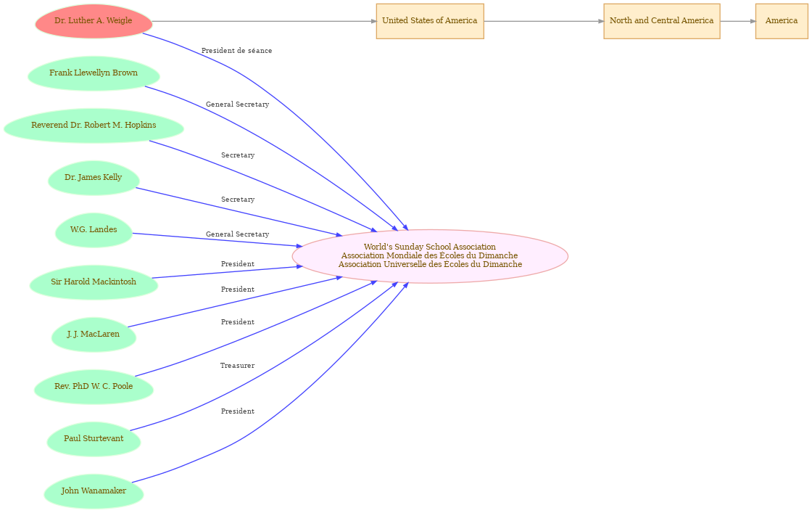Select the Paul Sturtevant node
Image resolution: width=812 pixels, height=513 pixels.
pos(94,440)
